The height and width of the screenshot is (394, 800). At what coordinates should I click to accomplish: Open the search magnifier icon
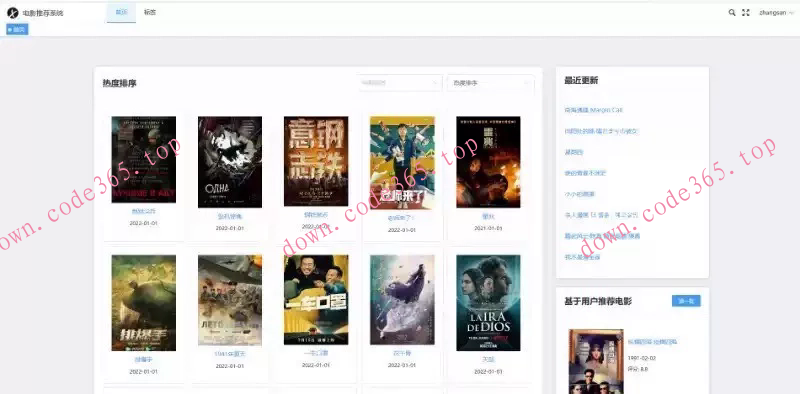pos(732,13)
